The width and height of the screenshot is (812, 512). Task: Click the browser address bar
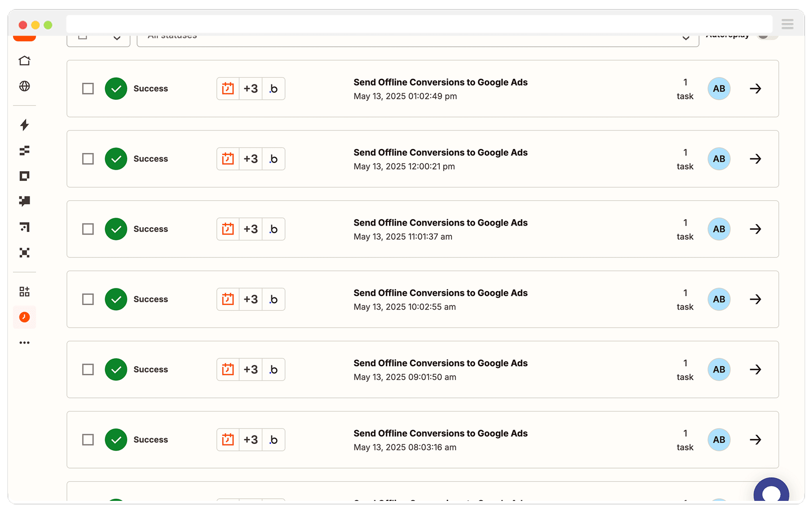click(x=419, y=24)
